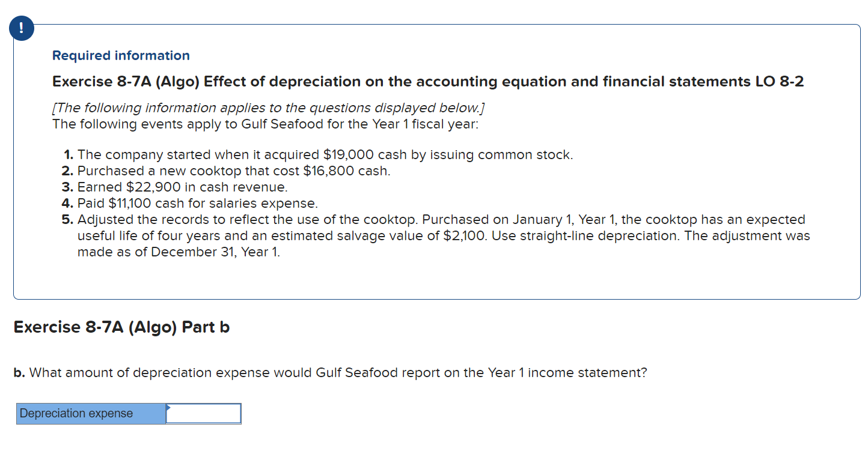Select the bordered required information panel
Image resolution: width=868 pixels, height=469 pixels.
coord(438,161)
